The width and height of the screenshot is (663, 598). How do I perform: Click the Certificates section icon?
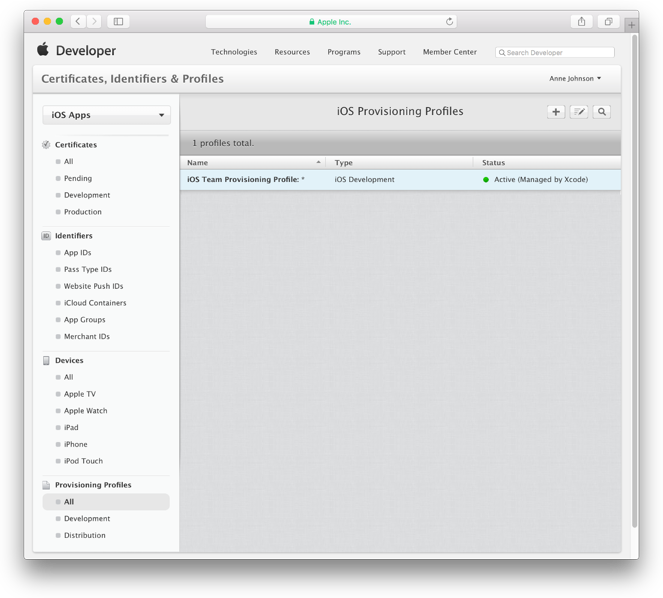pyautogui.click(x=46, y=145)
